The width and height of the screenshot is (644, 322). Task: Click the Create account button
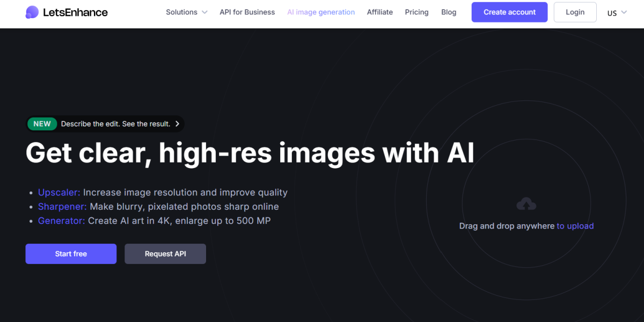[510, 12]
